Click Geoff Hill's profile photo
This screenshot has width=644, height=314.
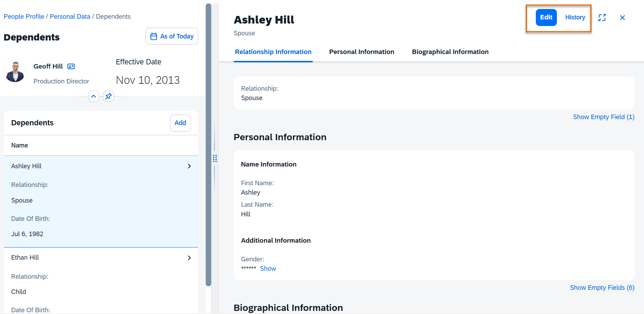15,72
